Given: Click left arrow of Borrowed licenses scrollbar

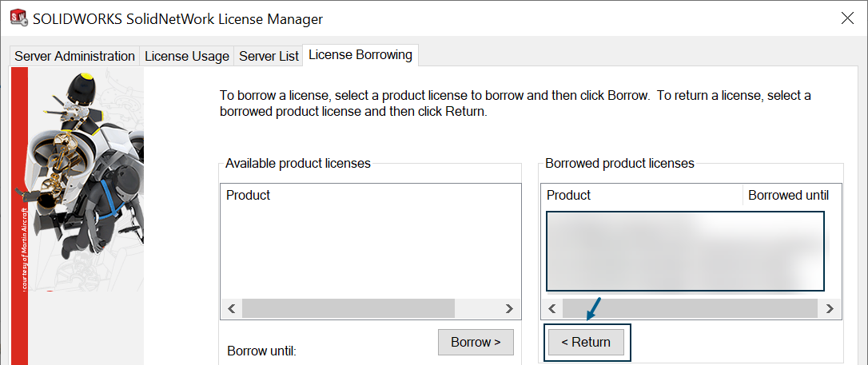Looking at the screenshot, I should pos(552,308).
